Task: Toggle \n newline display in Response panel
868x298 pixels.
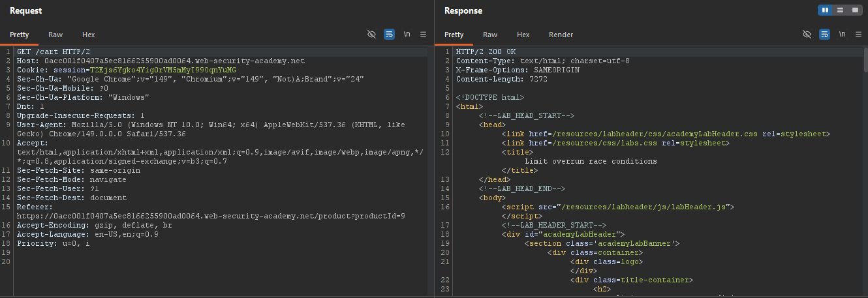Action: 842,35
